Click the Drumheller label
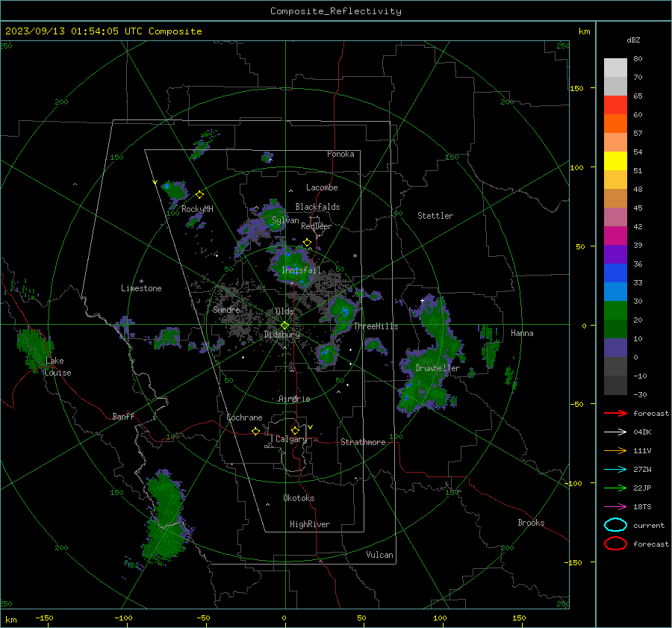Image resolution: width=672 pixels, height=628 pixels. [438, 368]
